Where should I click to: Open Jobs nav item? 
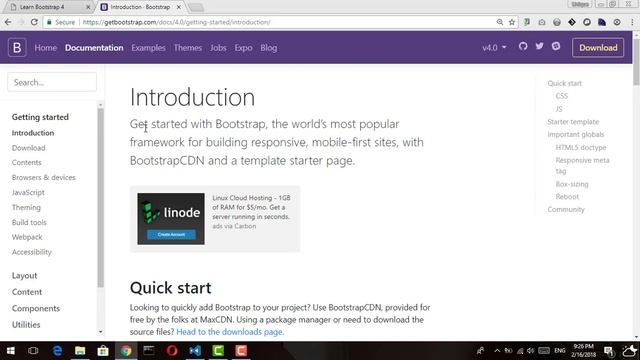click(x=218, y=48)
